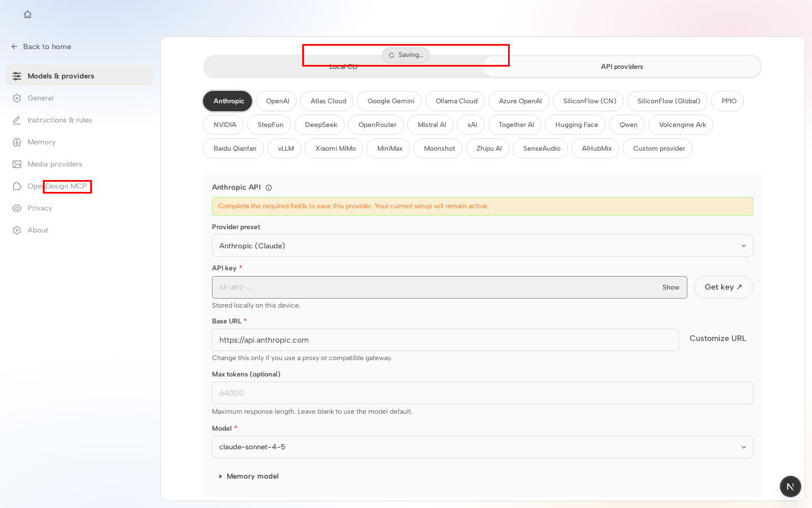Pick the Baidu Qianfan provider
812x508 pixels.
235,148
